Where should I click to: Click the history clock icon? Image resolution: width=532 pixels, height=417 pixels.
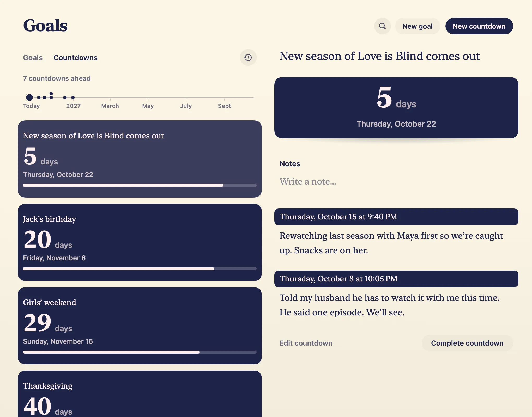pos(248,57)
